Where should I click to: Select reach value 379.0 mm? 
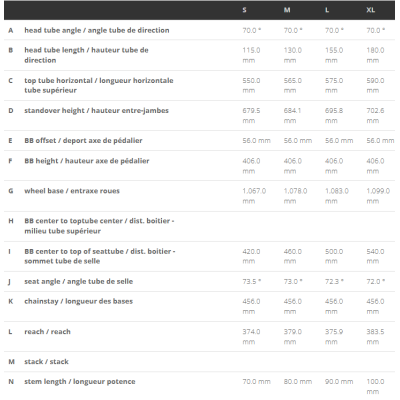[293, 337]
